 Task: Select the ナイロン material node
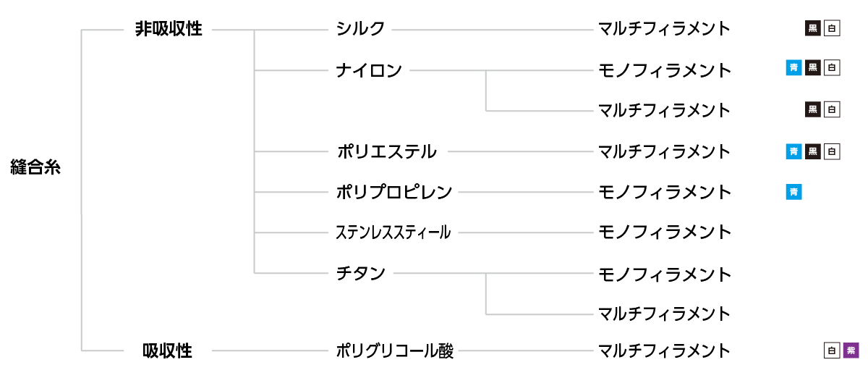369,70
